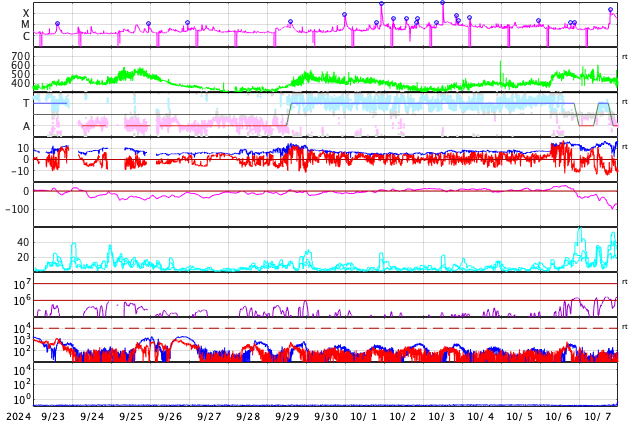Click the 10^7 threshold label
The height and width of the screenshot is (424, 634).
click(x=22, y=285)
